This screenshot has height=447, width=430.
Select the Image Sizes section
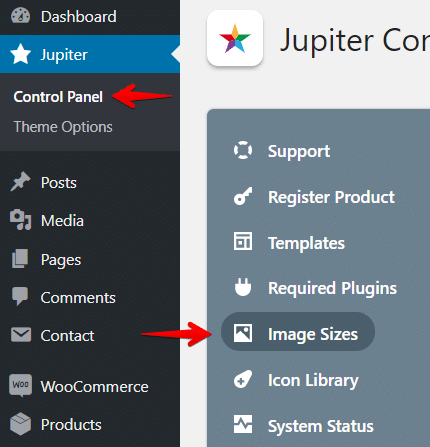pos(298,333)
